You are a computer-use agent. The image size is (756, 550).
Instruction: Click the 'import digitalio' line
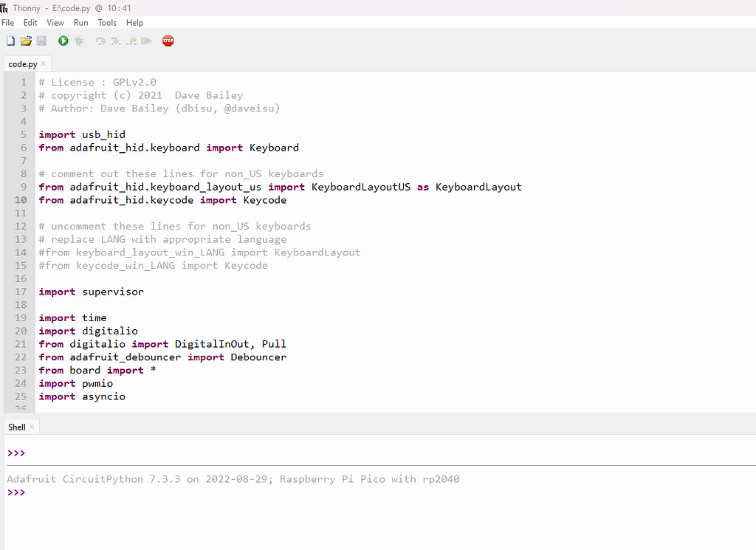89,331
